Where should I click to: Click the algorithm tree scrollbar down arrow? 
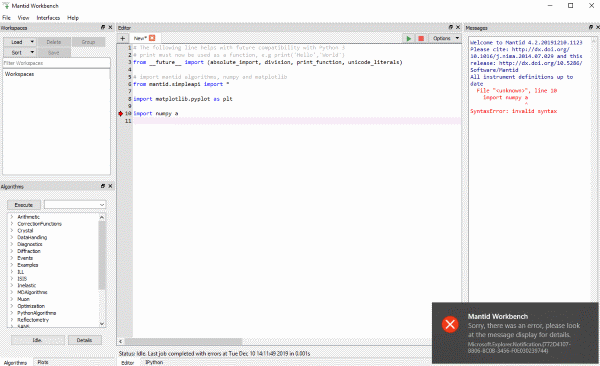coord(102,324)
